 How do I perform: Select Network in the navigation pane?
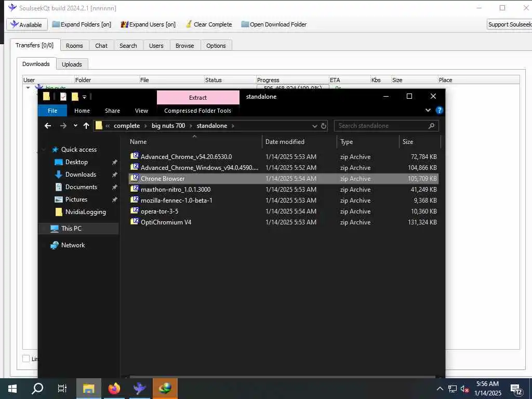[73, 245]
